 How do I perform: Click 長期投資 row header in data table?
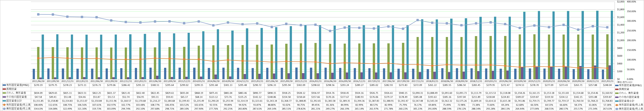click(x=12, y=89)
